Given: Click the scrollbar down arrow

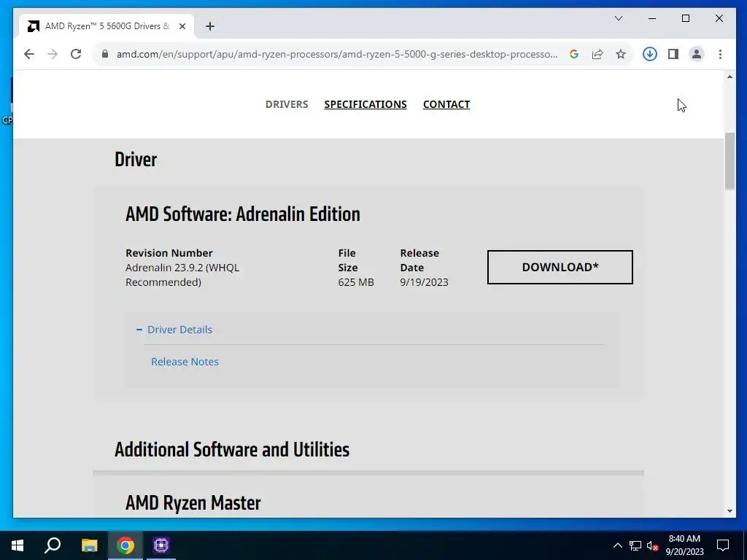Looking at the screenshot, I should click(x=729, y=511).
